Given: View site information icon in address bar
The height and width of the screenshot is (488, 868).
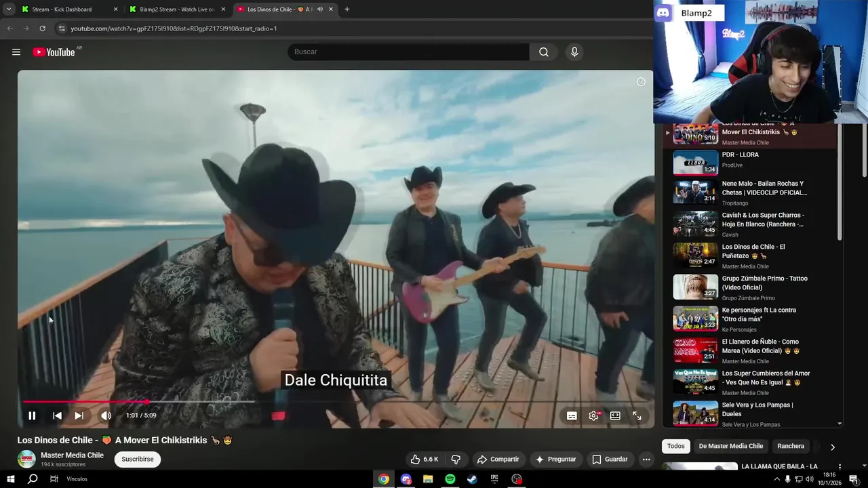Looking at the screenshot, I should tap(62, 28).
